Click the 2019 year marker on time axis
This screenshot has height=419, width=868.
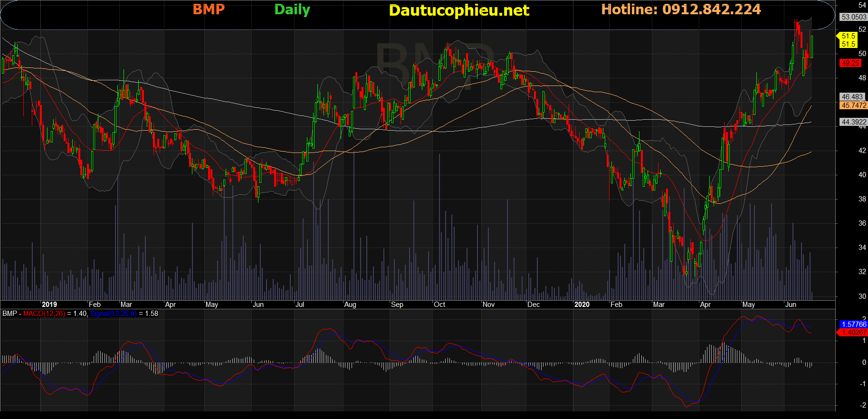pyautogui.click(x=49, y=305)
